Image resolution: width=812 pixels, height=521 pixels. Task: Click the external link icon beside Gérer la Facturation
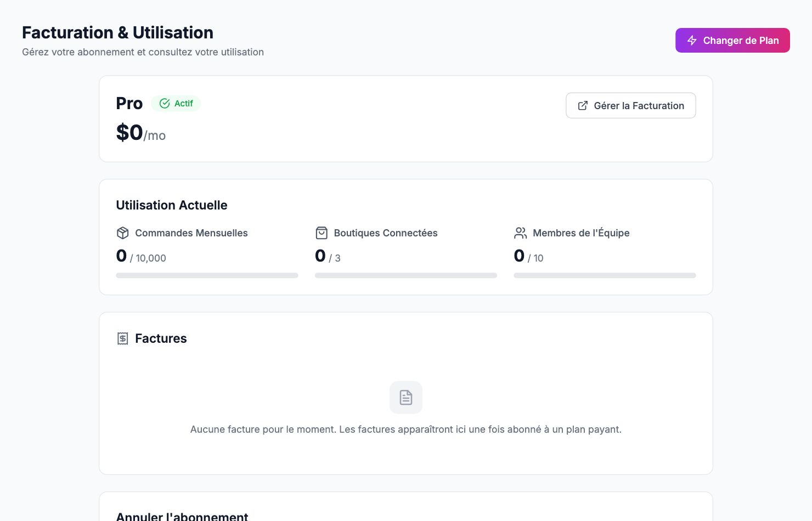(583, 106)
